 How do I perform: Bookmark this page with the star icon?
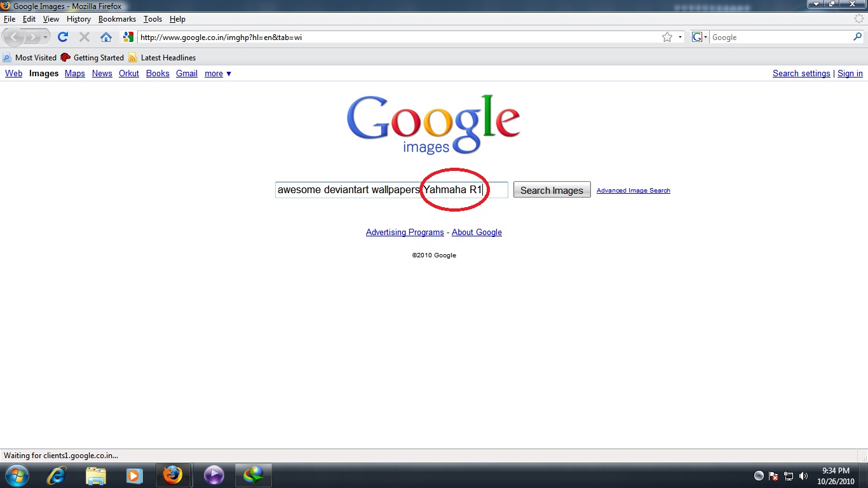coord(667,37)
